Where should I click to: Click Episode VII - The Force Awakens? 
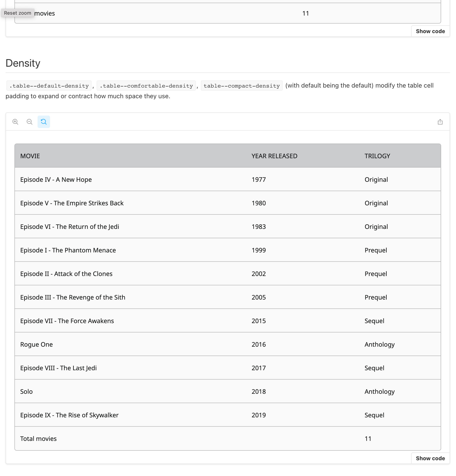tap(67, 321)
